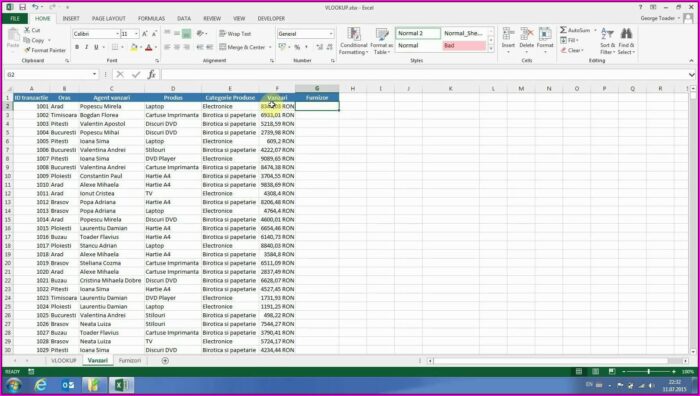Image resolution: width=700 pixels, height=396 pixels.
Task: Open Conditional Formatting
Action: (354, 41)
